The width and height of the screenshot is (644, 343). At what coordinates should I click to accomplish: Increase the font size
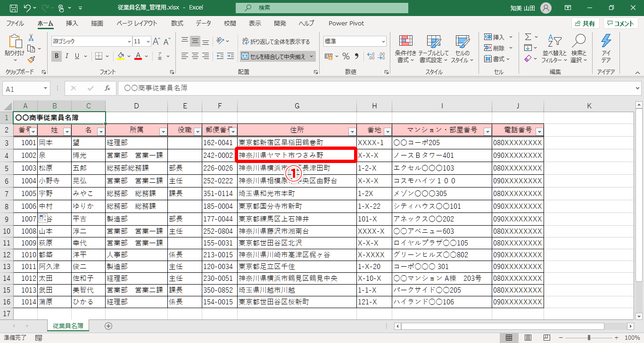[x=157, y=41]
